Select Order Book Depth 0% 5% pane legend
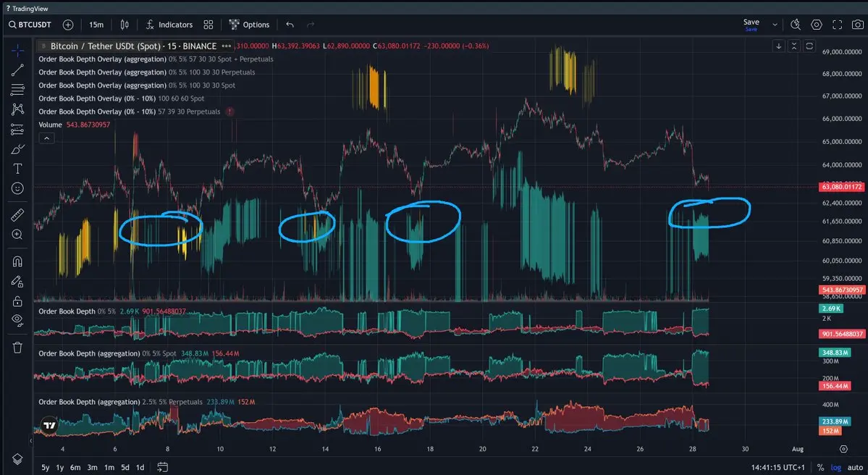Viewport: 868px width, 475px height. tap(112, 311)
